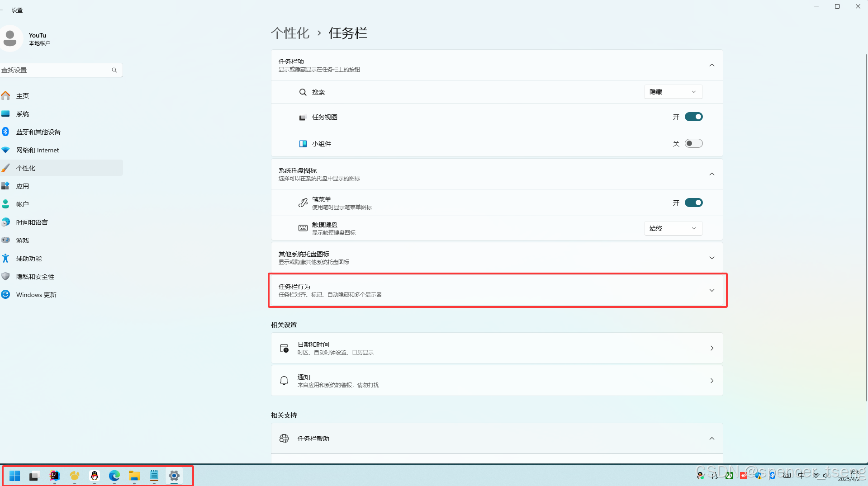
Task: Turn off the 任务视图 toggle
Action: (693, 117)
